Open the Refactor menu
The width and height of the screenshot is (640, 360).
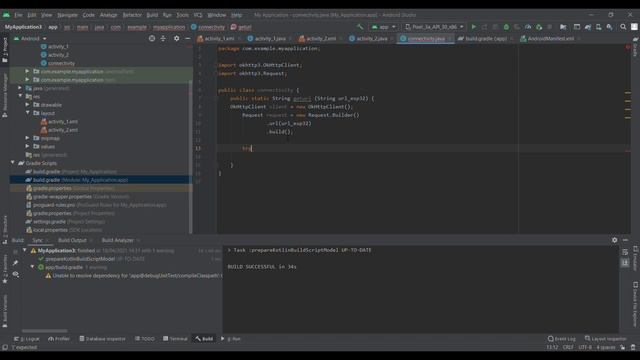tap(132, 15)
